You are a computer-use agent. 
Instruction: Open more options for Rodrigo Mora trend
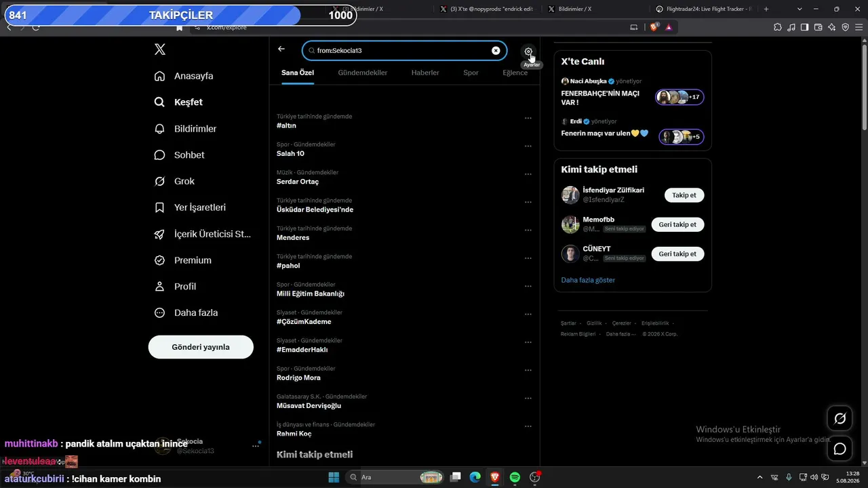[528, 370]
